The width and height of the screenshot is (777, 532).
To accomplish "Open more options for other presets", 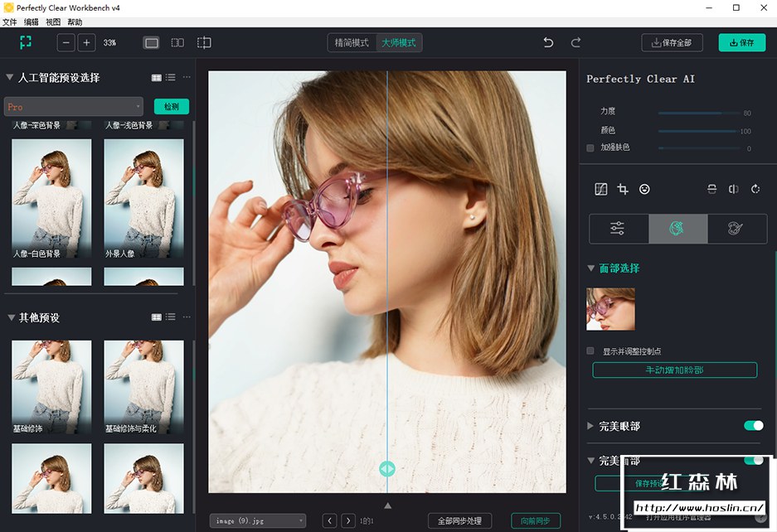I will (x=187, y=317).
